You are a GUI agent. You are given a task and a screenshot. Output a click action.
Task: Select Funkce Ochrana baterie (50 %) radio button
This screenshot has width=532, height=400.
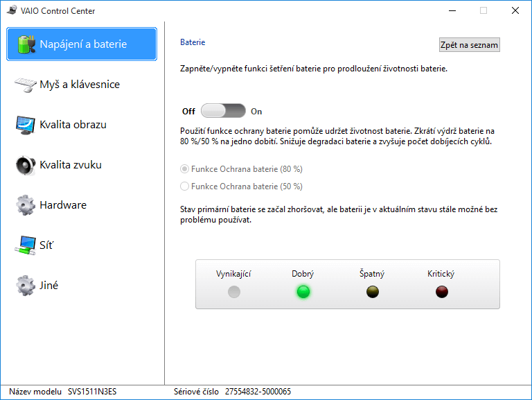241,186
